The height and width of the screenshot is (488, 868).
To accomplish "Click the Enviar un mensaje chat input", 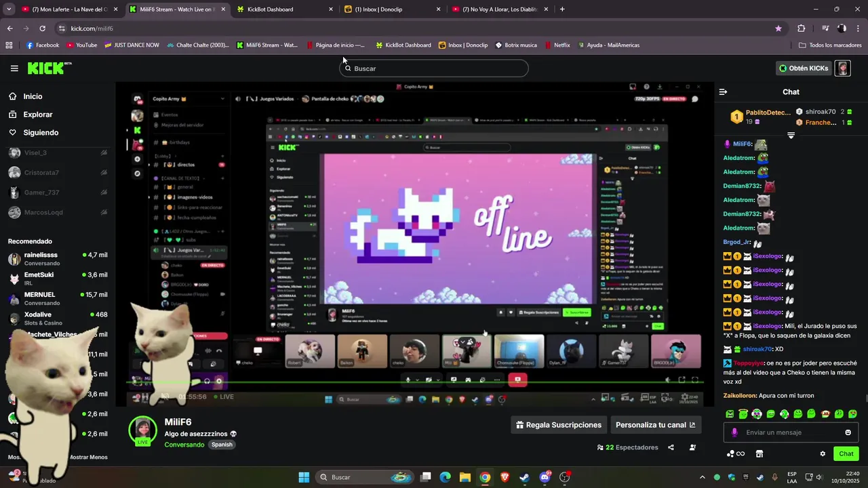I will [791, 432].
